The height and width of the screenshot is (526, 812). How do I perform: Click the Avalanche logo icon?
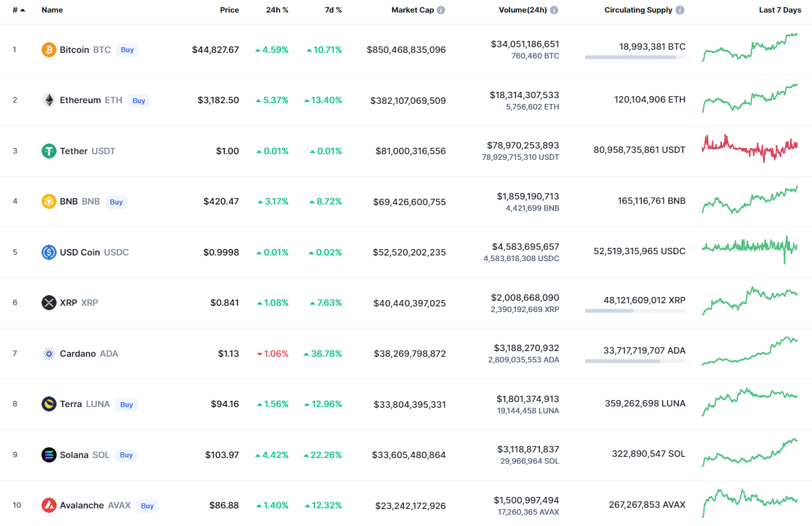(x=49, y=505)
